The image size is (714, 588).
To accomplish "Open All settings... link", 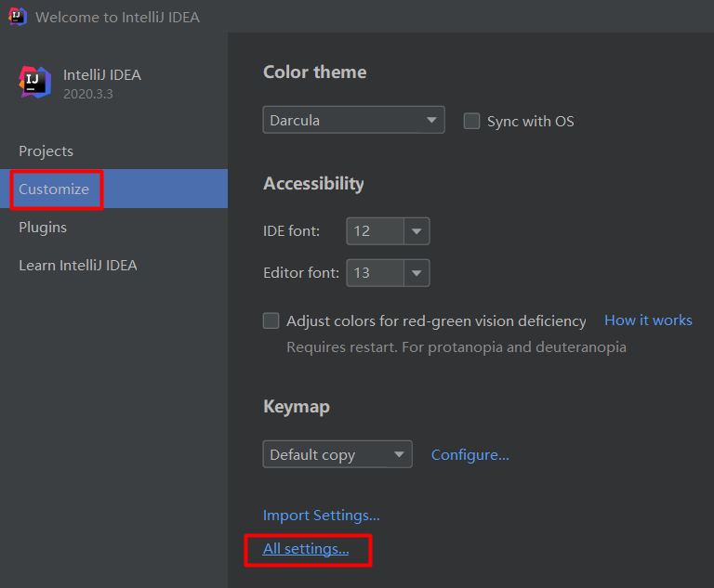I will pos(306,549).
